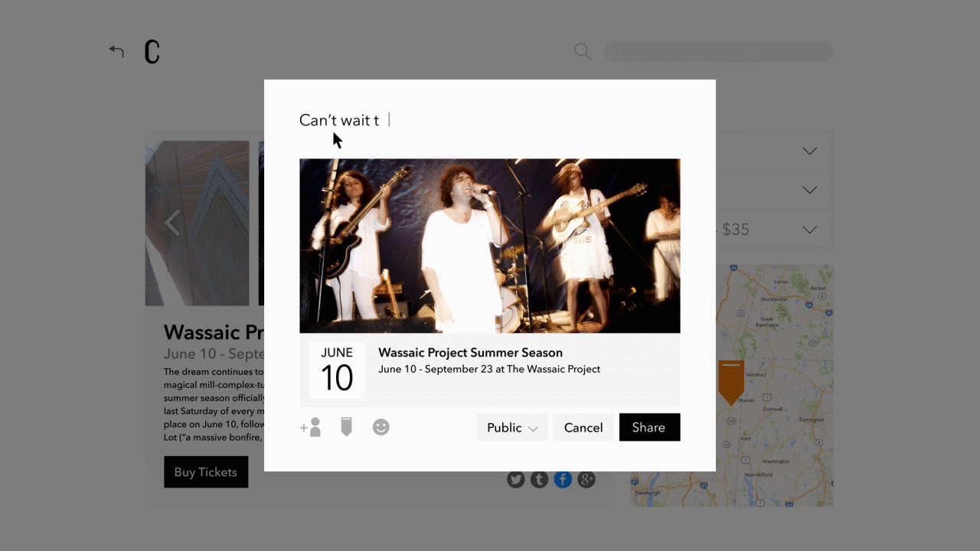Insert an emoji with smiley icon

(x=381, y=427)
